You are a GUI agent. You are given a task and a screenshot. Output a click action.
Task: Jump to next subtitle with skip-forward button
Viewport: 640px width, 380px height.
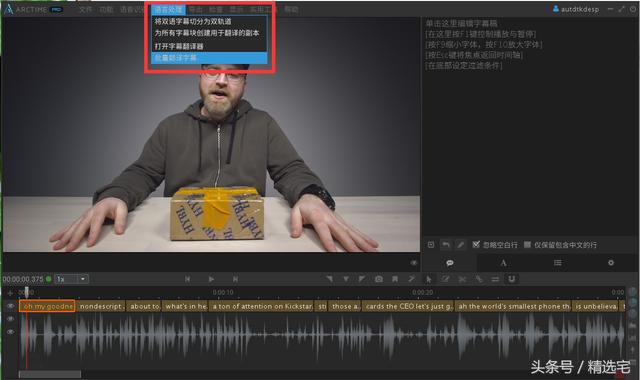click(235, 279)
